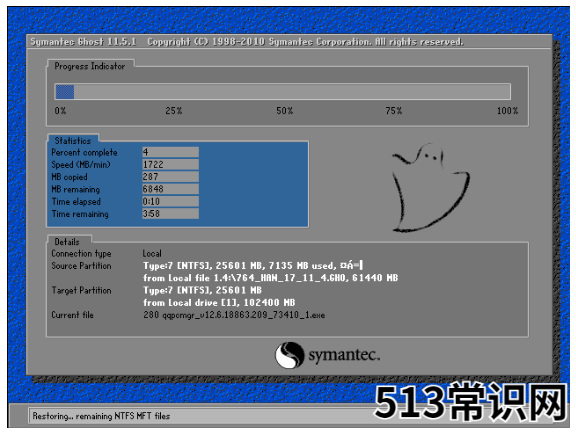Click the Symantec Ghost 11.5.1 title bar
Viewport: 576px width, 433px height.
point(289,42)
